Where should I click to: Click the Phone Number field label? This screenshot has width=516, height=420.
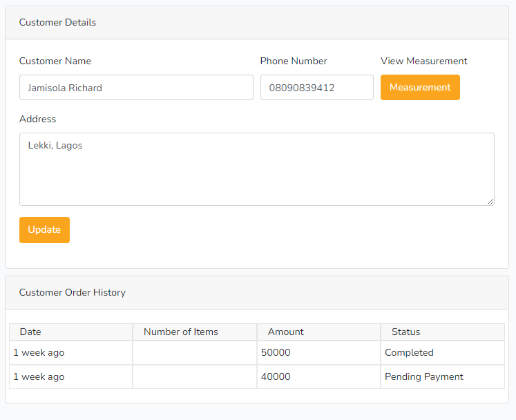click(x=294, y=61)
